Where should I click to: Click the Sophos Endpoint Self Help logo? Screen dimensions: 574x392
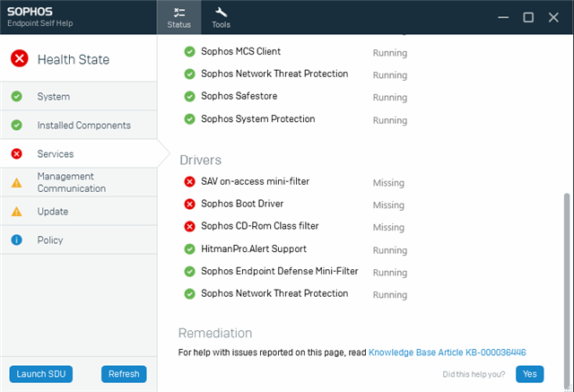[x=39, y=17]
